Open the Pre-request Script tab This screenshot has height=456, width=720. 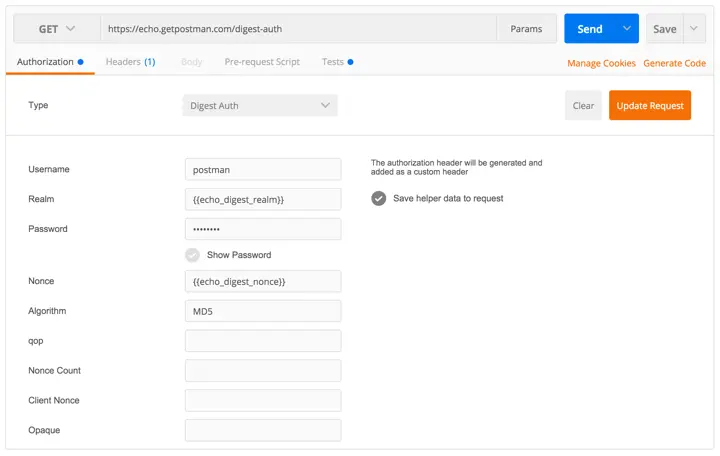[262, 62]
